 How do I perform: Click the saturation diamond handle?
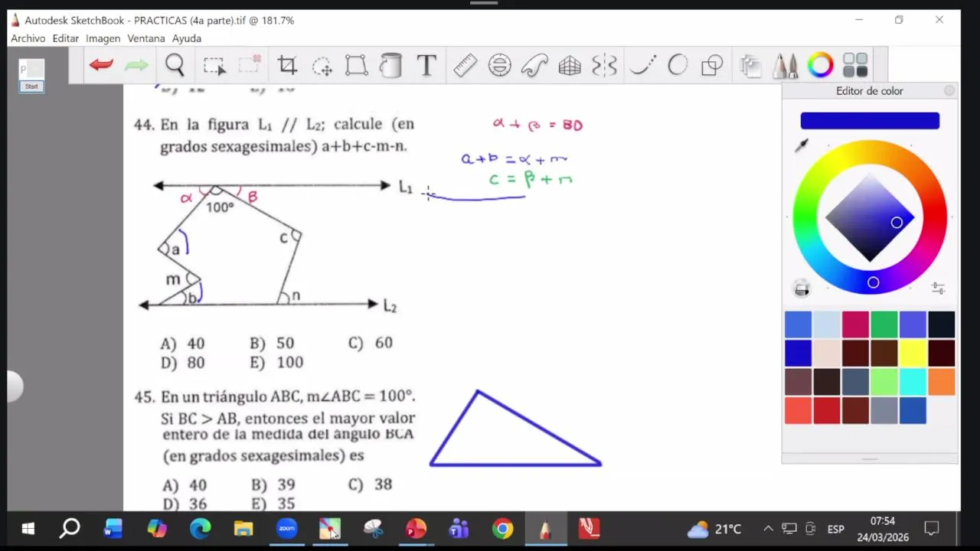pos(897,222)
